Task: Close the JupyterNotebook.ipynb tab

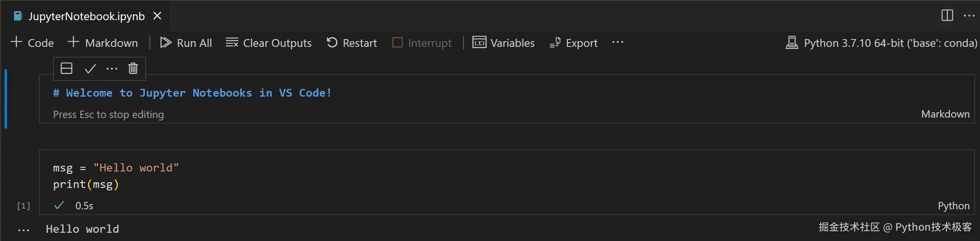Action: [157, 16]
